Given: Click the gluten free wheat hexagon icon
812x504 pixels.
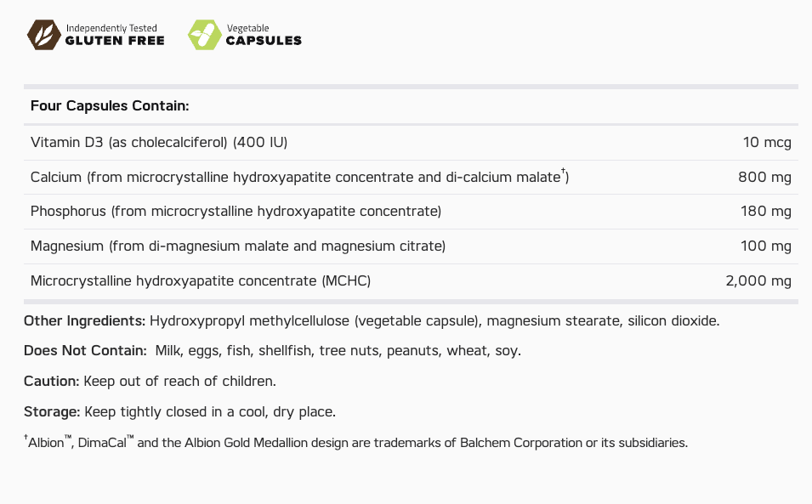Looking at the screenshot, I should pyautogui.click(x=43, y=35).
